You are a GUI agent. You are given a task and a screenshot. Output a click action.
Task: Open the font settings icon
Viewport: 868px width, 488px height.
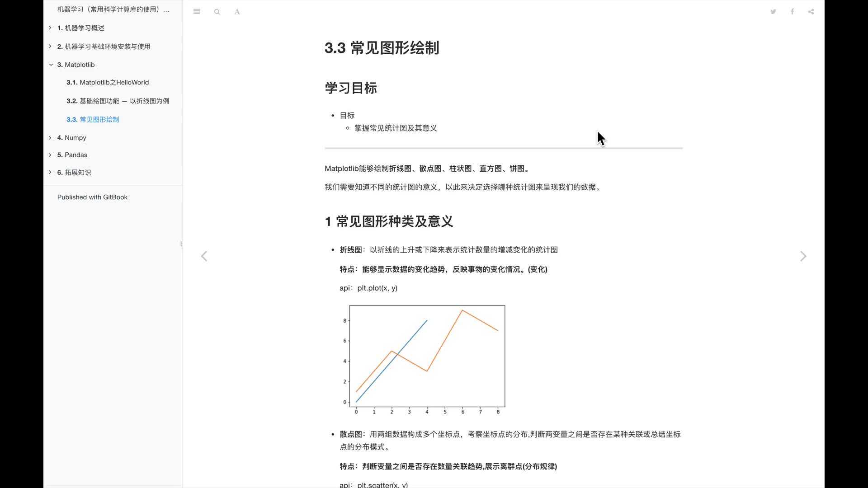(237, 12)
